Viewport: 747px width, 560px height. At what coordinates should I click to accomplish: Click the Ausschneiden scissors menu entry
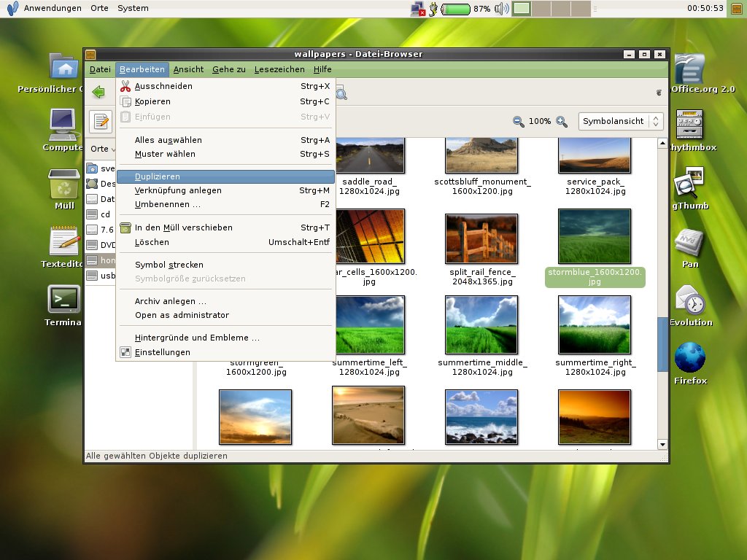click(225, 86)
